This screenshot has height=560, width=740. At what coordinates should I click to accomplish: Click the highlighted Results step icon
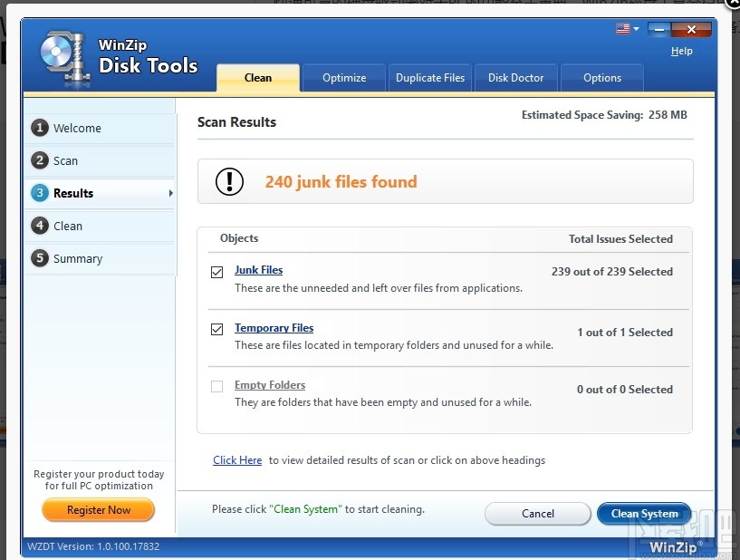click(x=40, y=193)
